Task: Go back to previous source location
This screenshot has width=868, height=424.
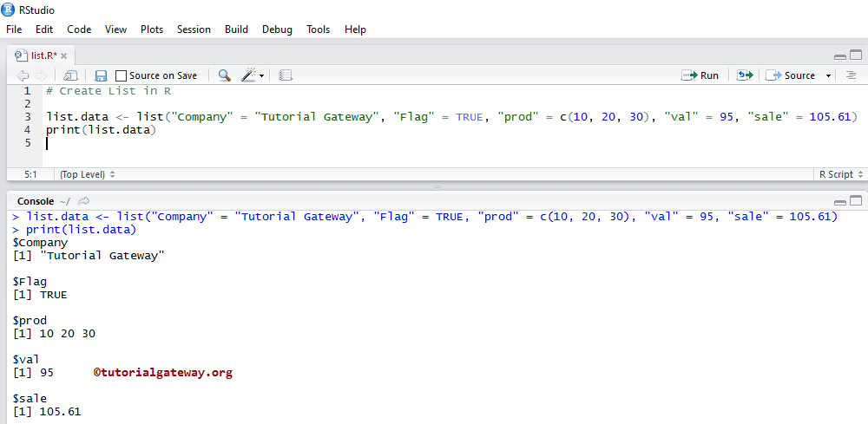Action: (23, 75)
